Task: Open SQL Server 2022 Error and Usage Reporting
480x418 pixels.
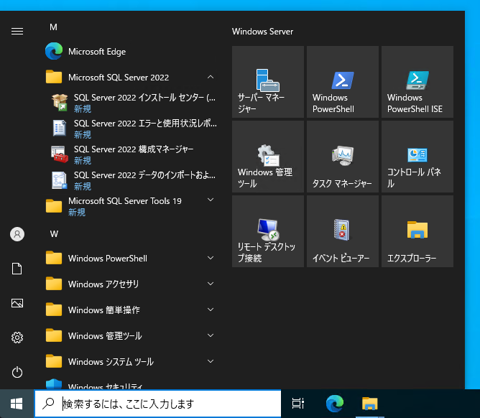Action: [x=130, y=129]
